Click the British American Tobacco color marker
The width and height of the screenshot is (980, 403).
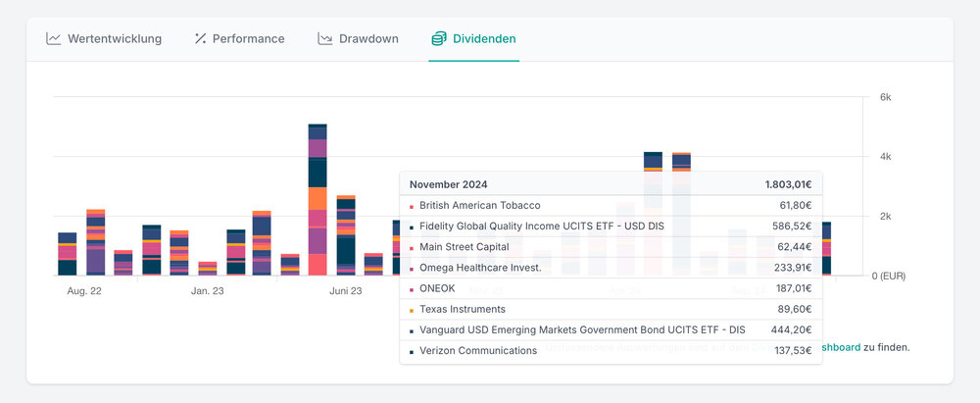(412, 206)
